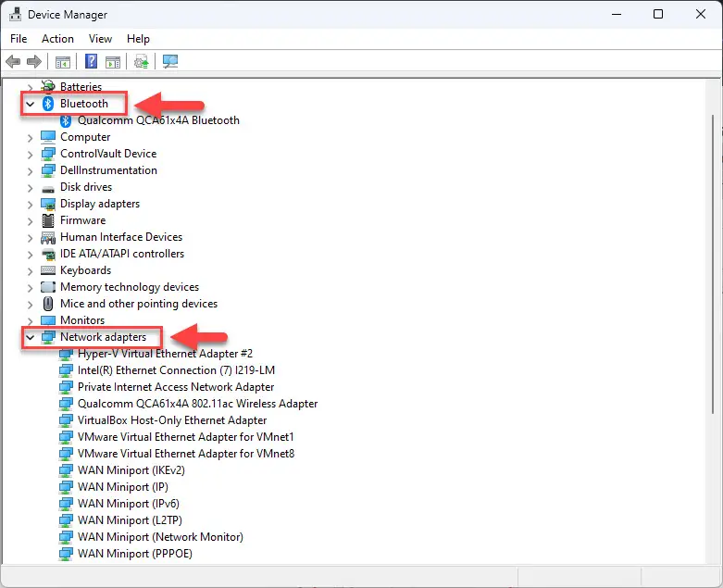The image size is (723, 588).
Task: Open the Action menu
Action: coord(57,39)
